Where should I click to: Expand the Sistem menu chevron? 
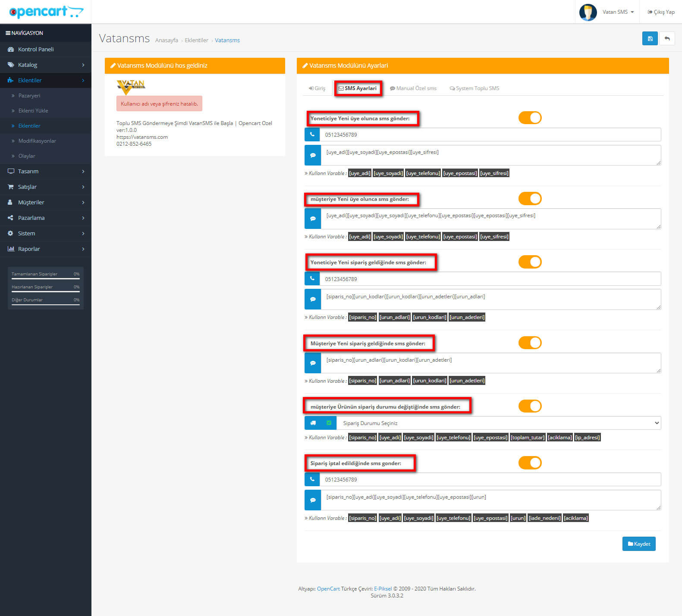tap(83, 233)
